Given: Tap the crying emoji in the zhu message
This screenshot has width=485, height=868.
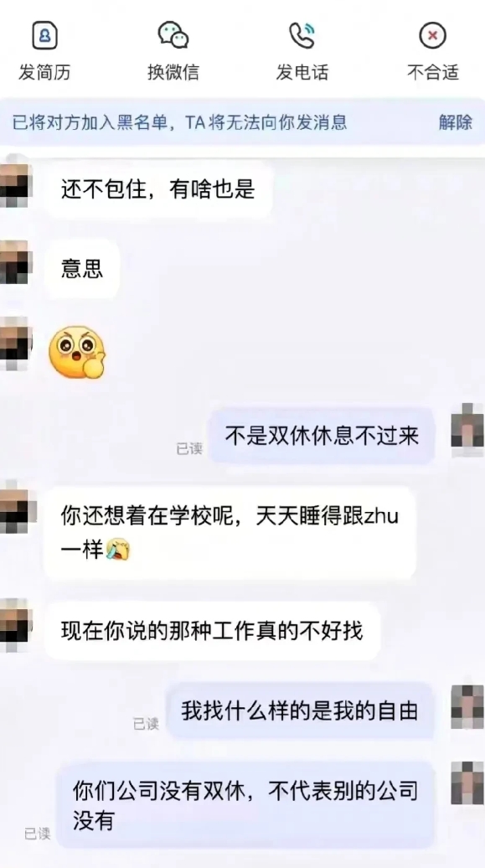Looking at the screenshot, I should (x=117, y=550).
